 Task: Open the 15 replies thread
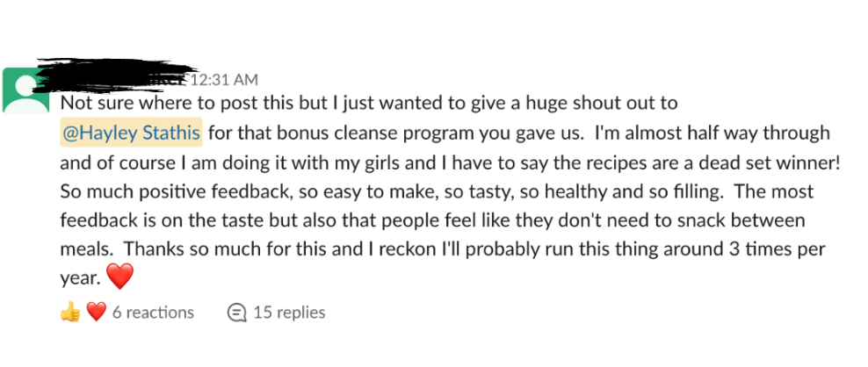pos(289,312)
